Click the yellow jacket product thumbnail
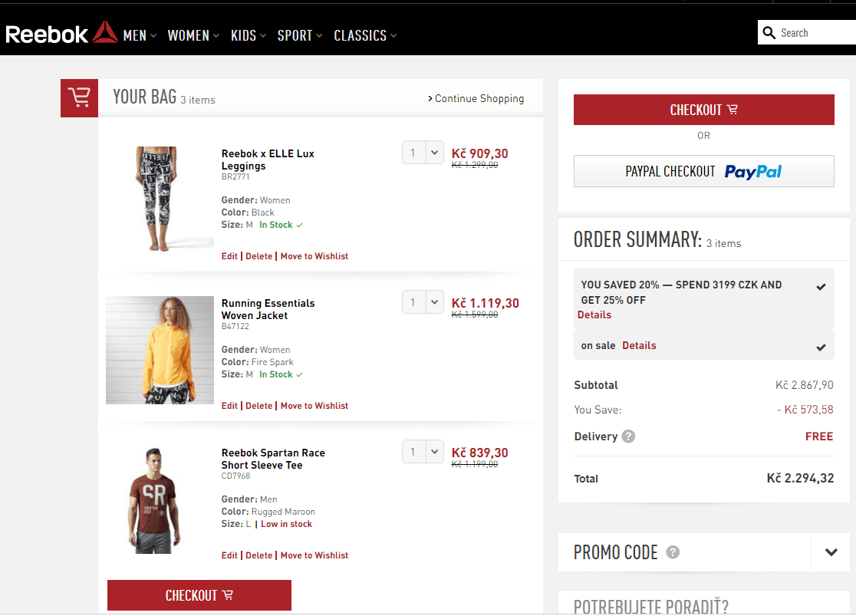This screenshot has width=856, height=616. coord(160,350)
